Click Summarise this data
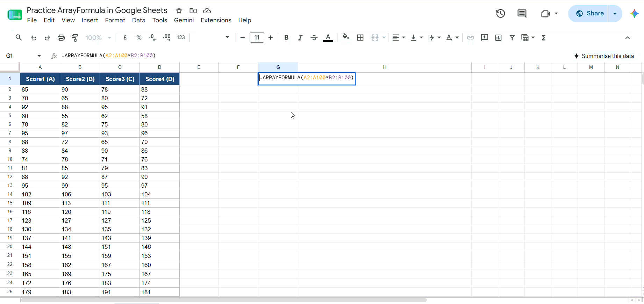Screen dimensions: 644x304 click(604, 56)
